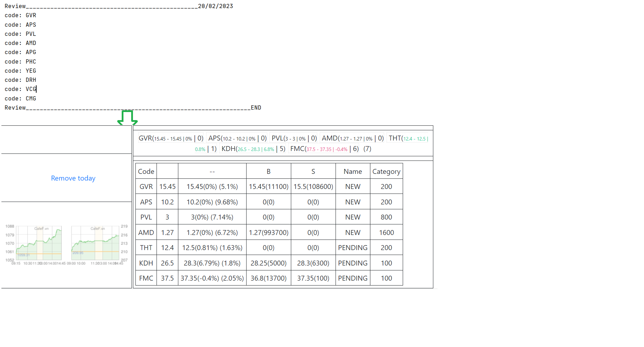Click the Name column header

point(353,171)
